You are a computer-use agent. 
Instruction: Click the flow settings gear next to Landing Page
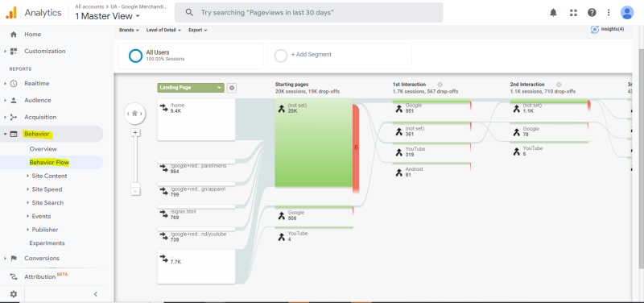pyautogui.click(x=232, y=88)
